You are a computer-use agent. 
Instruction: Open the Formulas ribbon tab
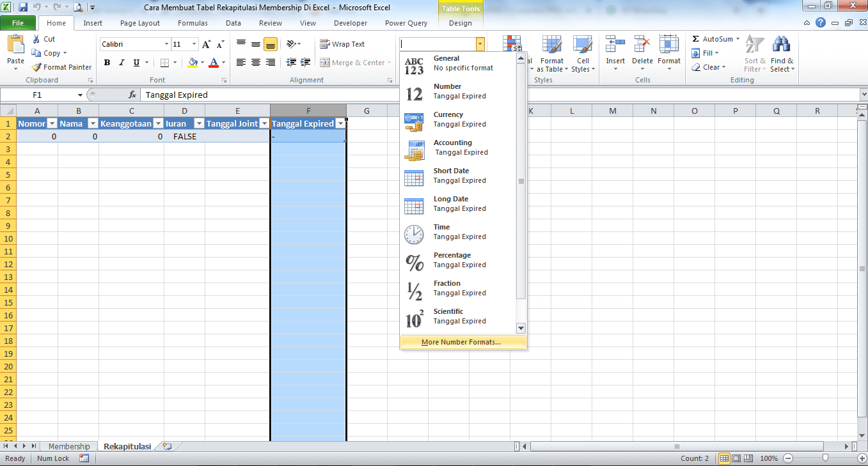point(193,22)
